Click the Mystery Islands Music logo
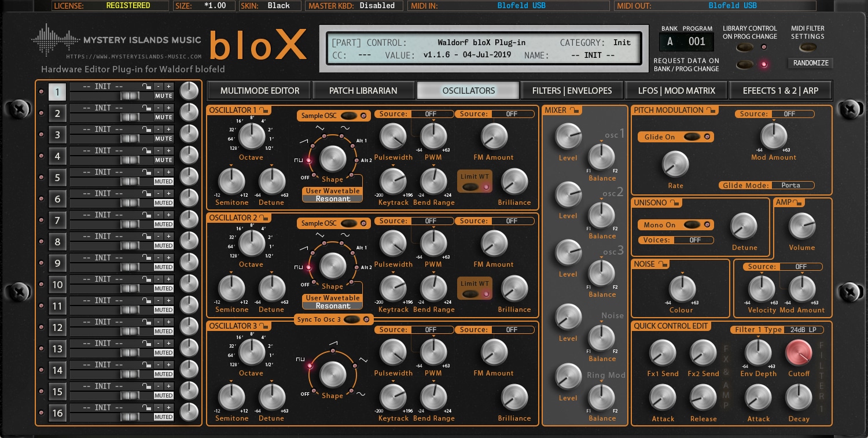This screenshot has width=868, height=438. [116, 41]
